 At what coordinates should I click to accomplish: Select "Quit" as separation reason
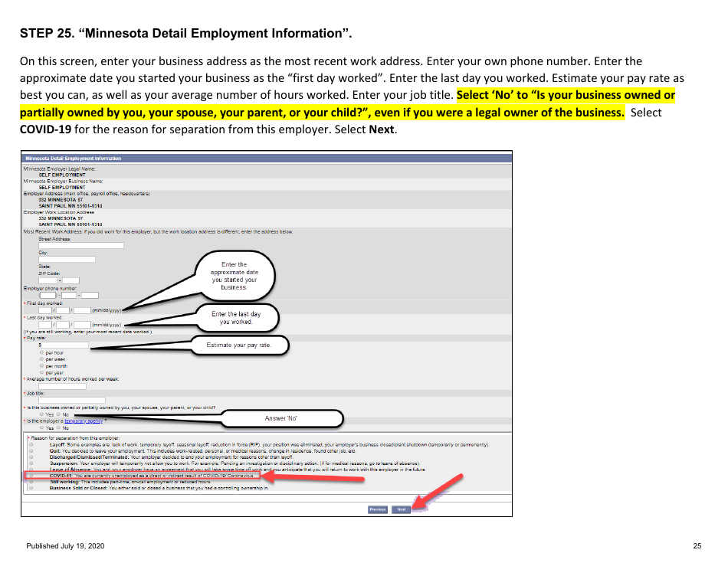[32, 450]
